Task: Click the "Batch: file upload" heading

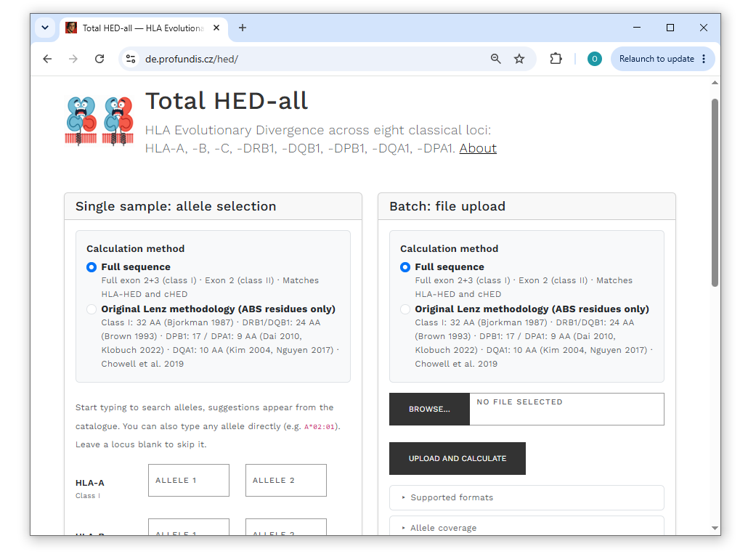Action: [447, 206]
